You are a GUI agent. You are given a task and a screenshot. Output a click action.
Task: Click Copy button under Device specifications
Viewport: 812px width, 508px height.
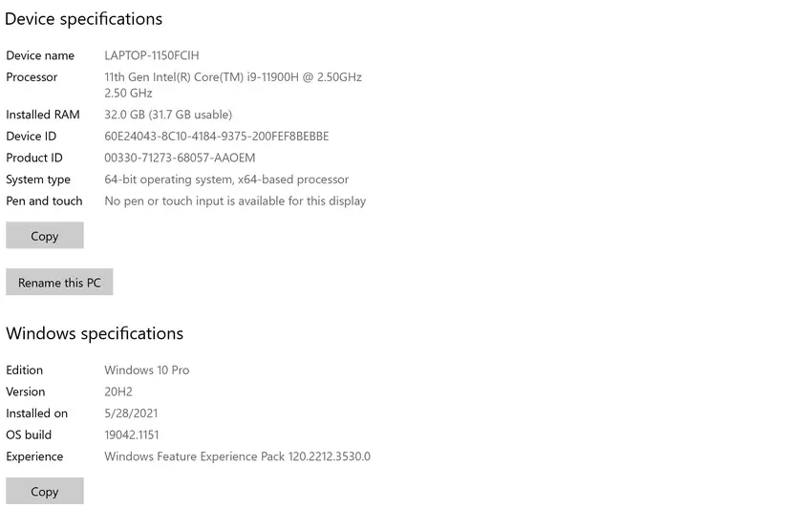(x=45, y=236)
